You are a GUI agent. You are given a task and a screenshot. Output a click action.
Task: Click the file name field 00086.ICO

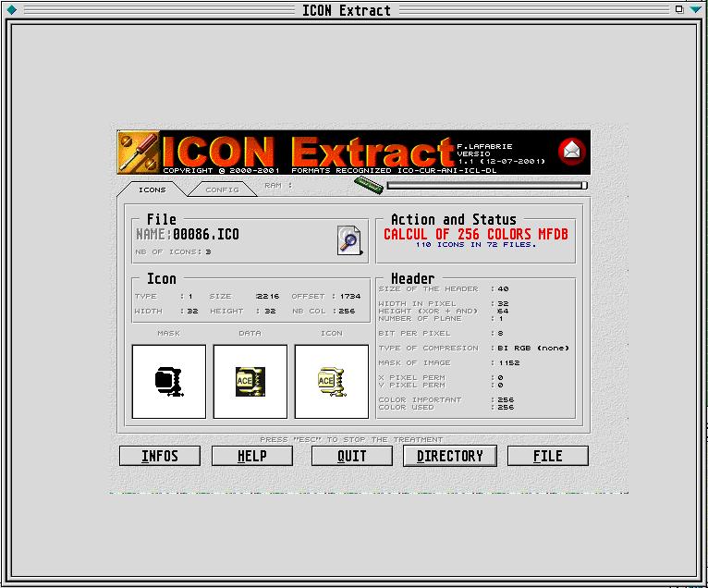coord(206,235)
